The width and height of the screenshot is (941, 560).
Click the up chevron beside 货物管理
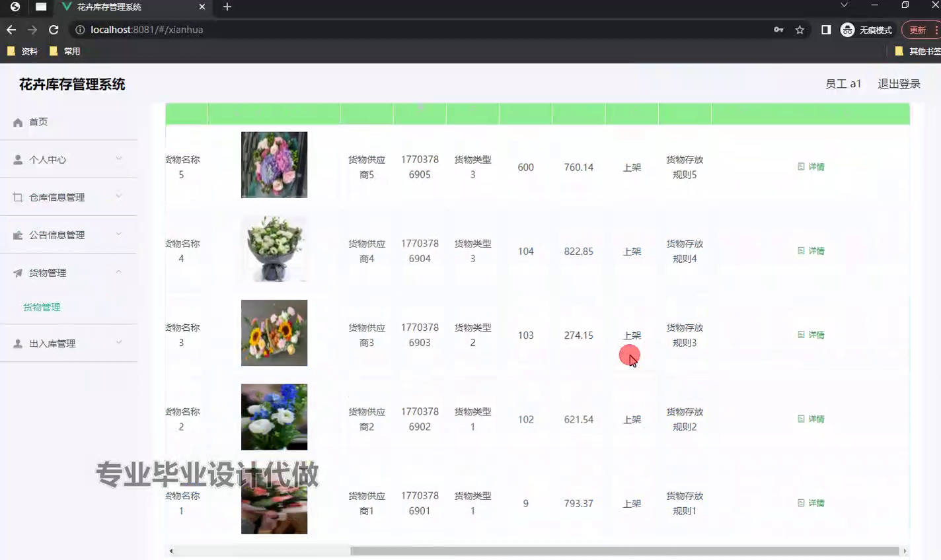(x=119, y=271)
